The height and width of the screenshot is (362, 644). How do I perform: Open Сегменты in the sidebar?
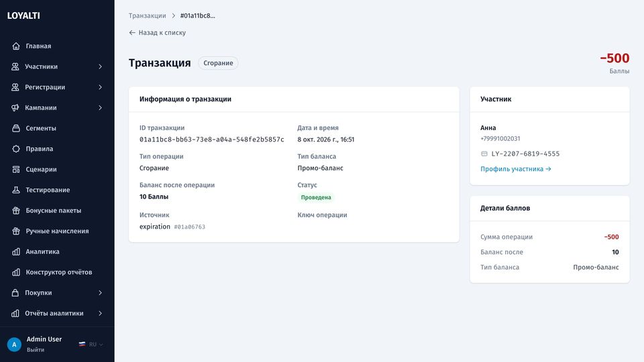tap(57, 128)
